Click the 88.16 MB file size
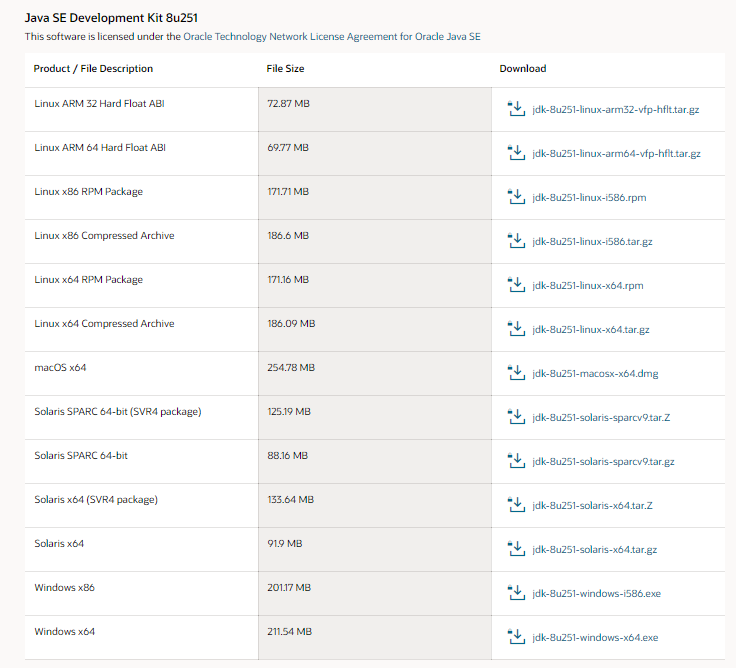 click(x=288, y=455)
